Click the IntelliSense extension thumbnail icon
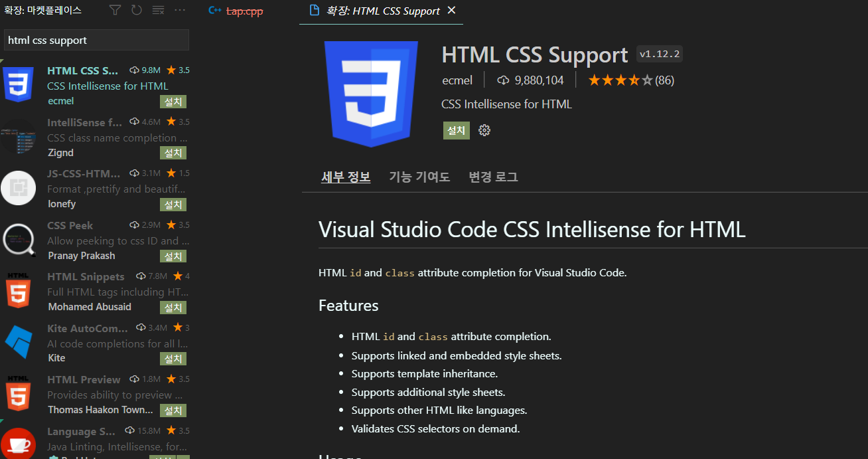The width and height of the screenshot is (868, 459). [18, 137]
